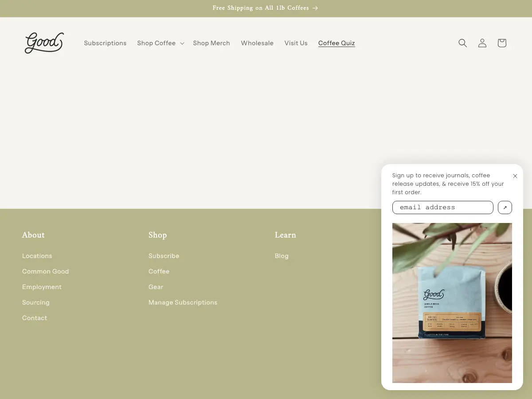Image resolution: width=532 pixels, height=399 pixels.
Task: Open Coffee under the Shop footer
Action: pos(159,271)
